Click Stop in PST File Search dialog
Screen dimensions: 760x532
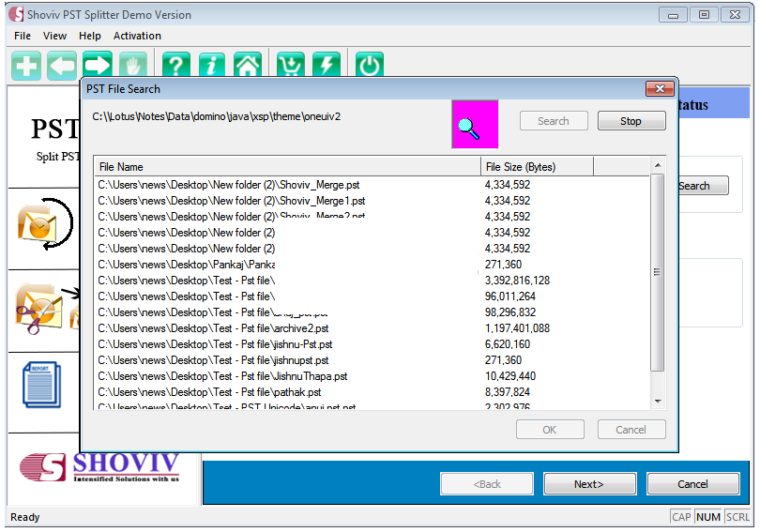pos(631,121)
